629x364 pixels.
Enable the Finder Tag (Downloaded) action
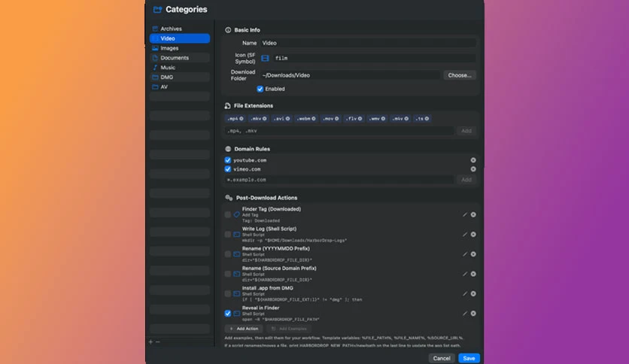228,215
